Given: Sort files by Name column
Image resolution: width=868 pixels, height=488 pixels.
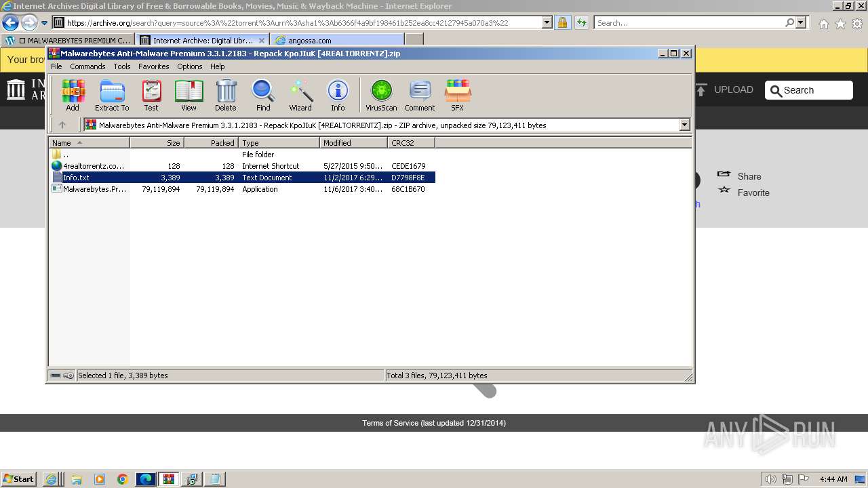Looking at the screenshot, I should tap(89, 142).
